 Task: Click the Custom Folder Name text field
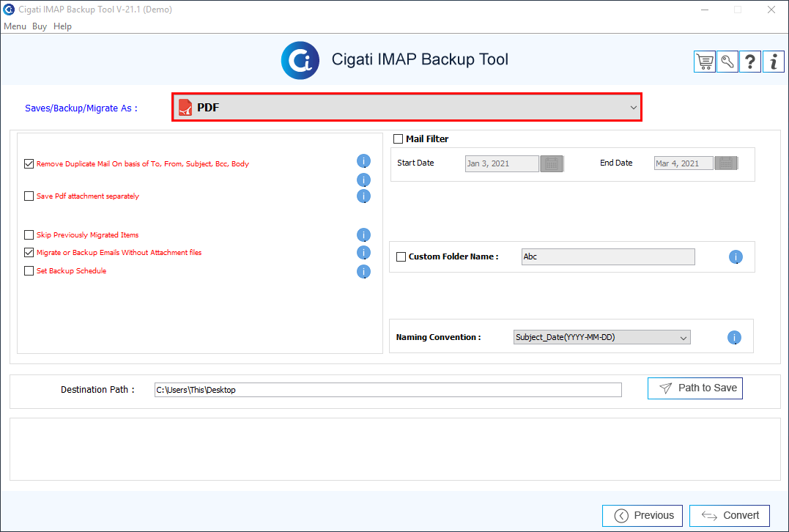click(608, 256)
